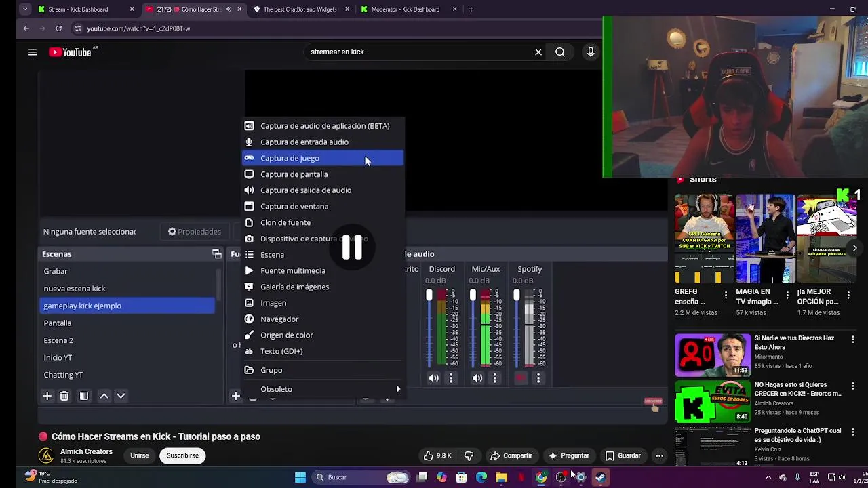Go to YouTube home logo
868x488 pixels.
70,52
